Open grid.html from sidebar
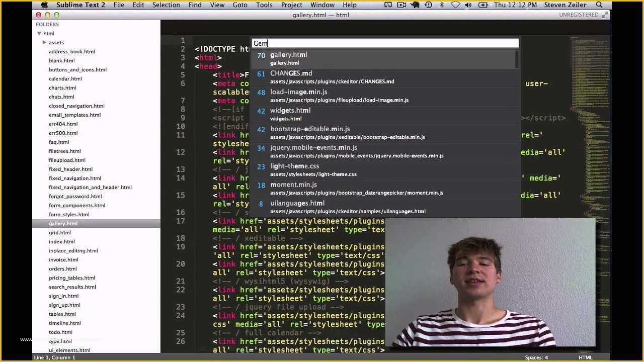Viewport: 644px width, 362px height. pos(60,233)
